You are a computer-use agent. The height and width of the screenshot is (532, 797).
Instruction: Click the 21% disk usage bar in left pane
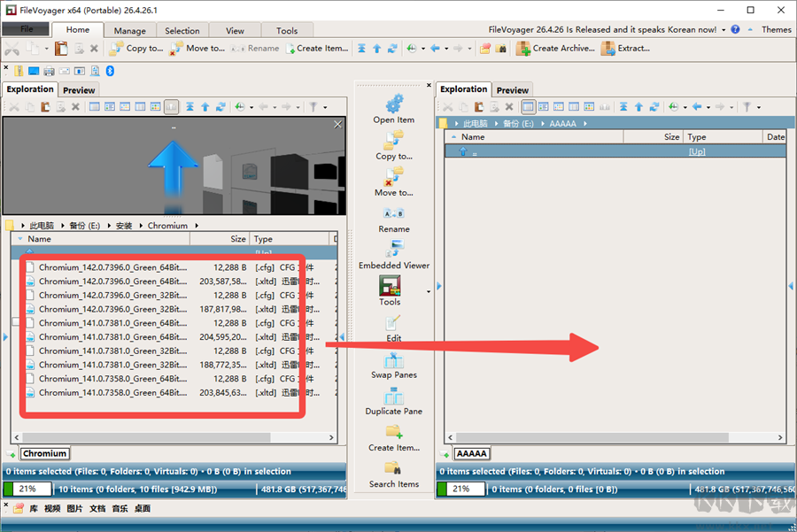[27, 490]
